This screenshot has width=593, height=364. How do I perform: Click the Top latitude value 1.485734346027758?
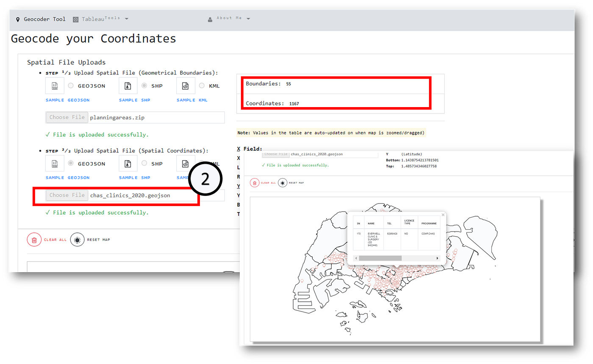[x=418, y=166]
